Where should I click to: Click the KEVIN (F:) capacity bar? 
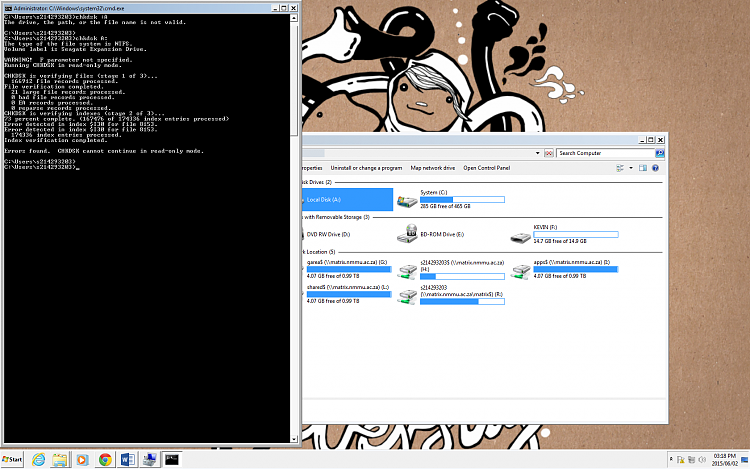point(575,234)
